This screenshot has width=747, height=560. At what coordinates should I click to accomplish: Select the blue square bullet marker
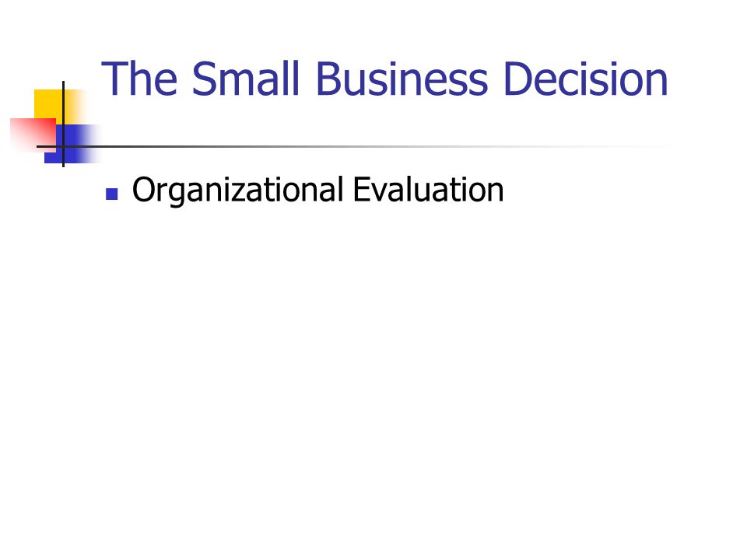[111, 194]
